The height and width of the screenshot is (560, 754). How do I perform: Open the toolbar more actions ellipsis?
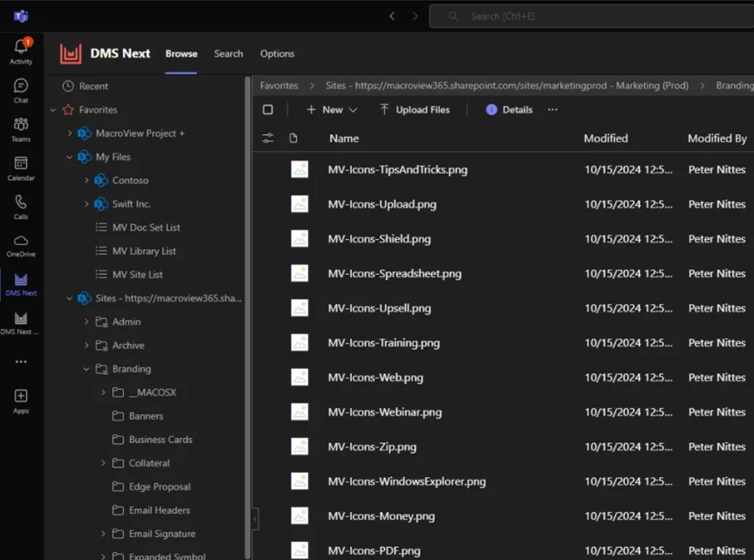552,110
